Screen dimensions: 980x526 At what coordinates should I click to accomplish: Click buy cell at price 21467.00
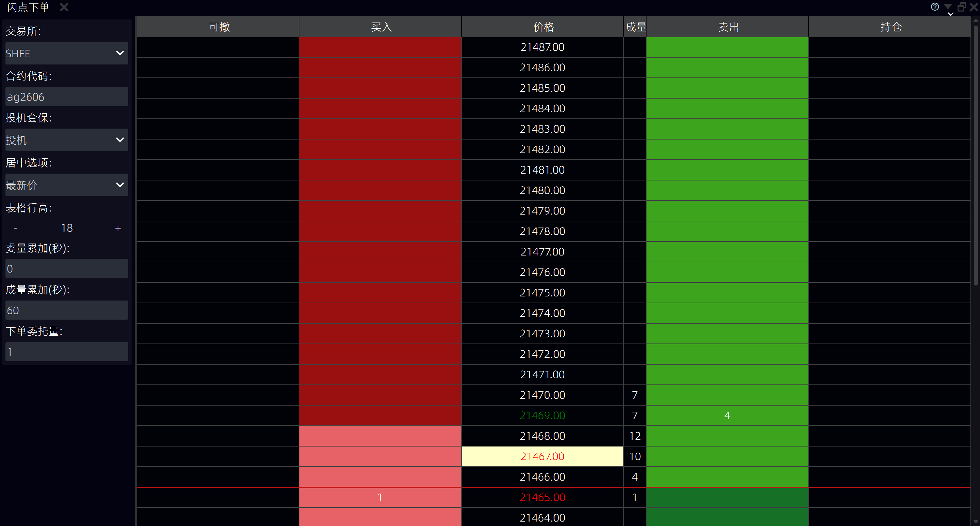click(x=380, y=456)
